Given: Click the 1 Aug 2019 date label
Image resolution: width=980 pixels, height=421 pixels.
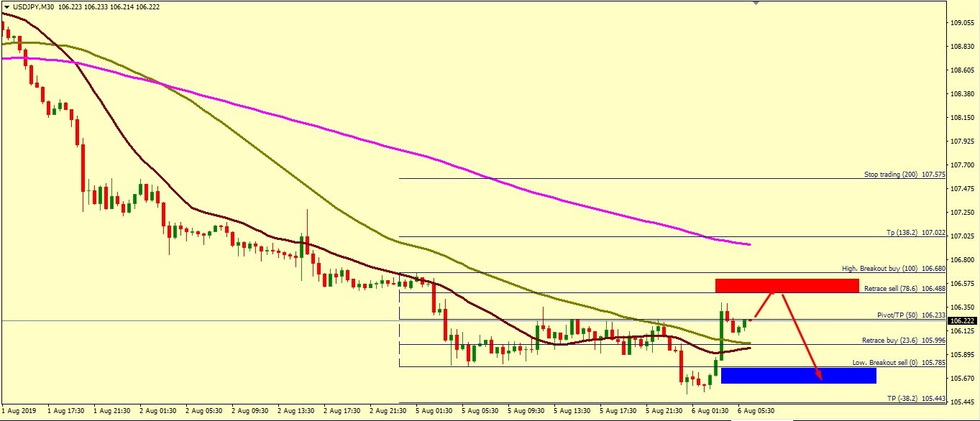Looking at the screenshot, I should pos(19,412).
